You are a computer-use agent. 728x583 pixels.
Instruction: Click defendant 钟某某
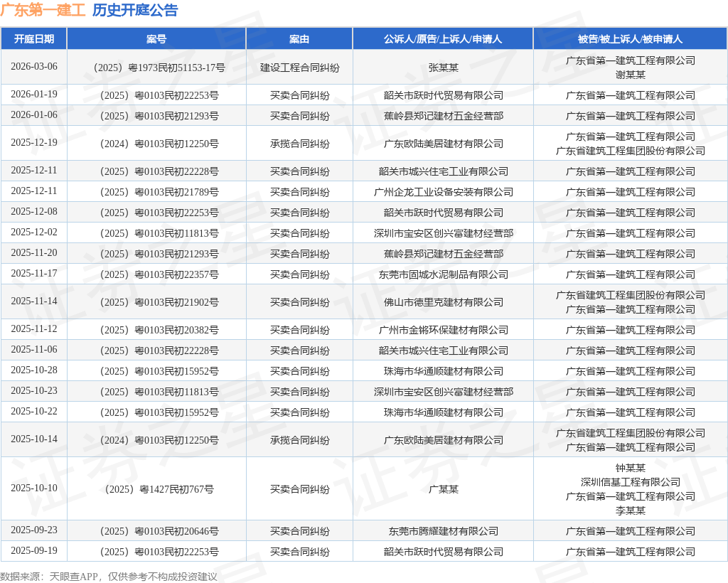(x=631, y=468)
